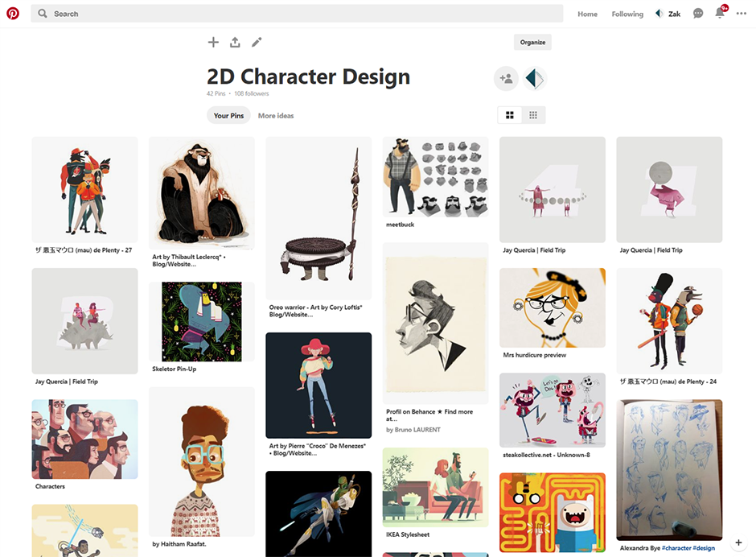Click the upload pin icon
Screen dimensions: 756x557
coord(235,42)
